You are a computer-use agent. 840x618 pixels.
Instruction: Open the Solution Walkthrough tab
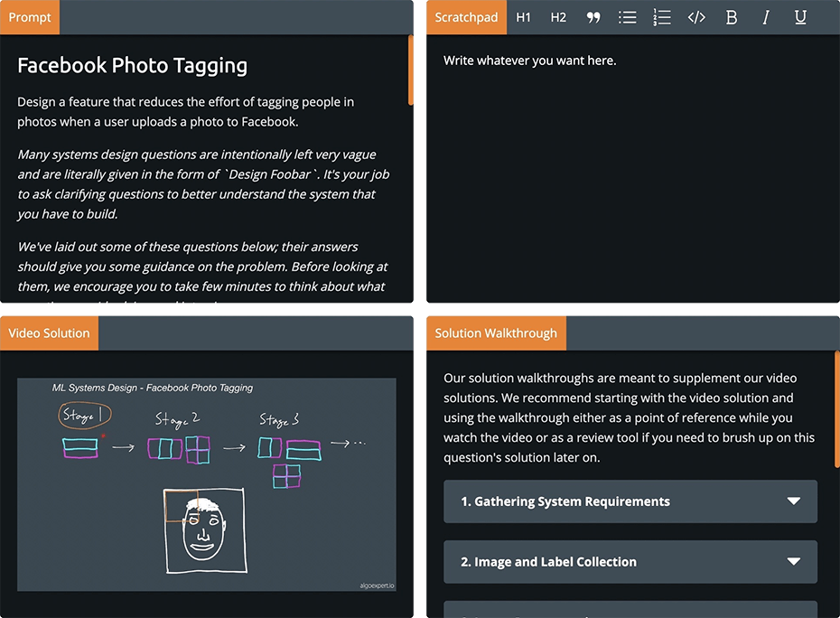click(x=496, y=332)
